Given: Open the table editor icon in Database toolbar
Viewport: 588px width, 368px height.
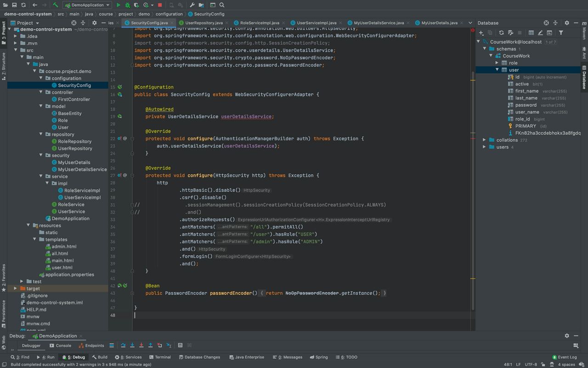Looking at the screenshot, I should pos(531,33).
